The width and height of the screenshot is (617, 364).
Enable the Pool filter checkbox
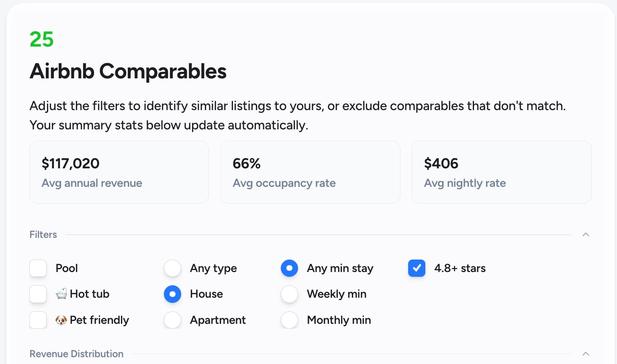[38, 268]
